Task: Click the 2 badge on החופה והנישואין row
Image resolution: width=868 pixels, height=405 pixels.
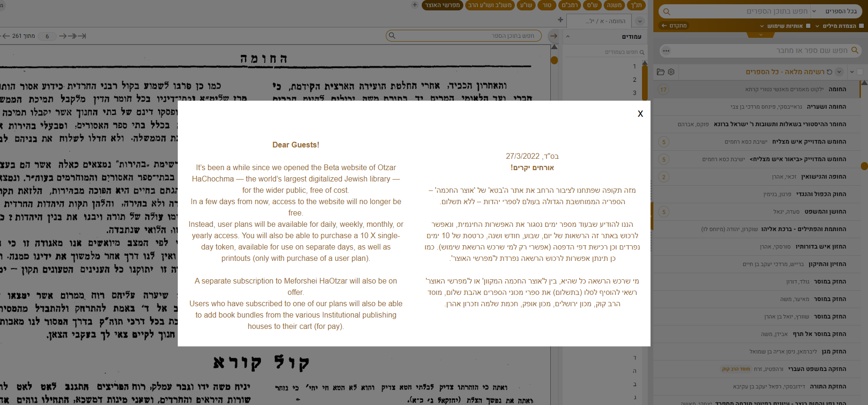Action: [664, 177]
